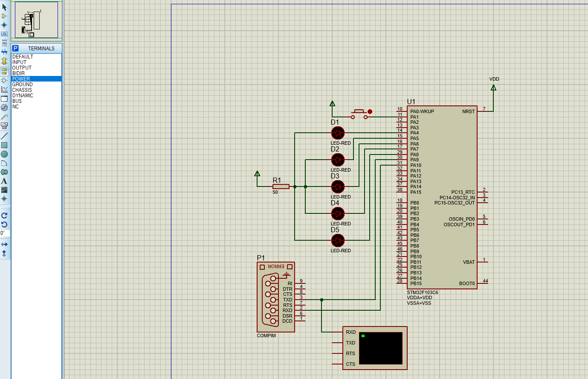Click the Rotate Clockwise icon

point(4,216)
